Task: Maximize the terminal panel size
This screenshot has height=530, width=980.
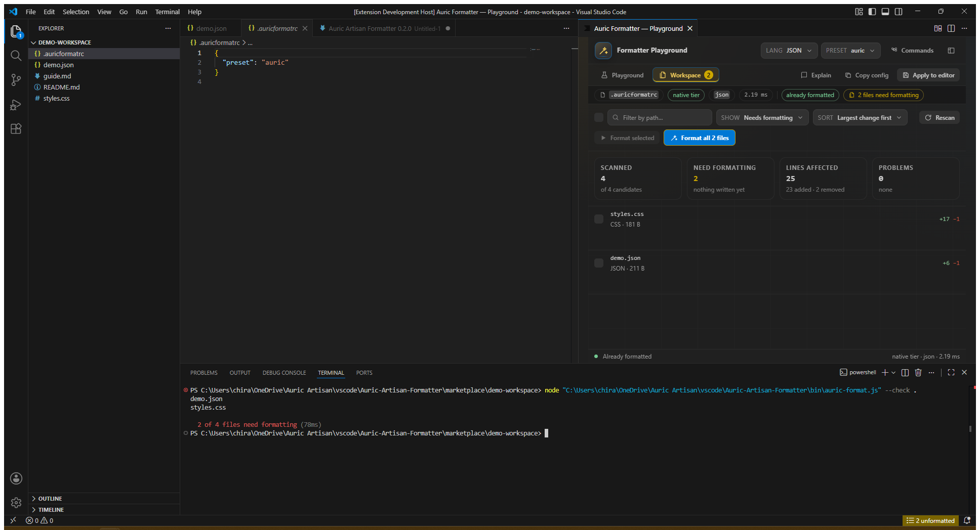Action: (x=951, y=373)
